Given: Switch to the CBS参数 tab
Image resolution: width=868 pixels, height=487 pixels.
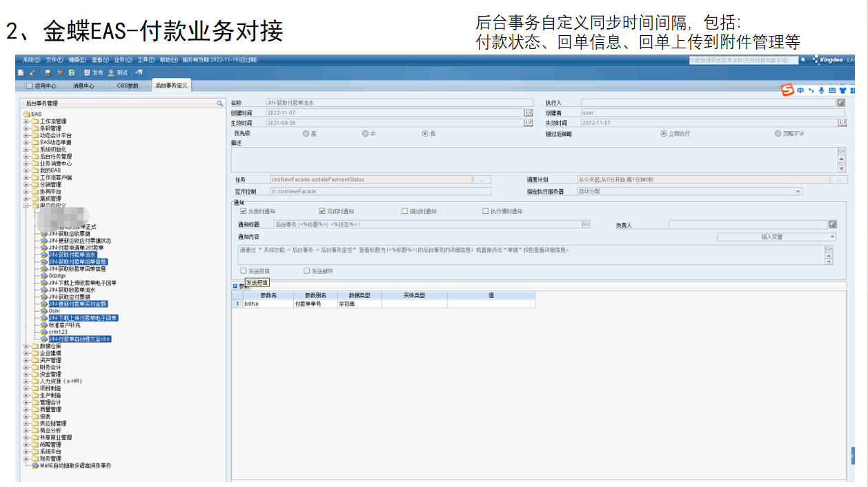Looking at the screenshot, I should (x=126, y=86).
